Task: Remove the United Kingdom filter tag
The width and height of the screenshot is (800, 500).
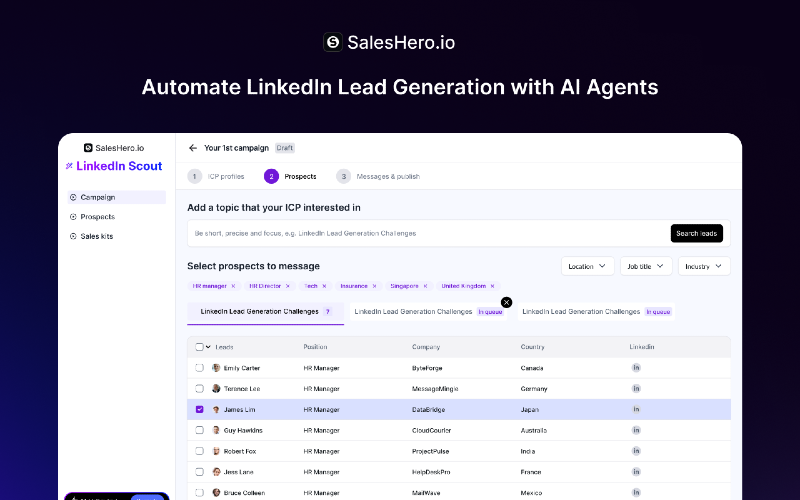Action: tap(492, 286)
